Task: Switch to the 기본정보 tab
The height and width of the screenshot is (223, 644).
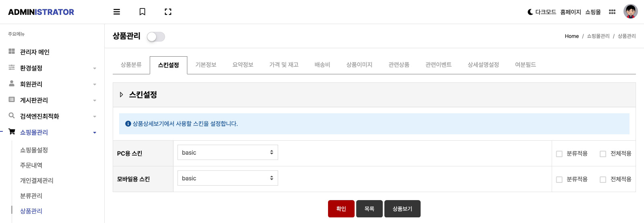Action: pyautogui.click(x=206, y=65)
